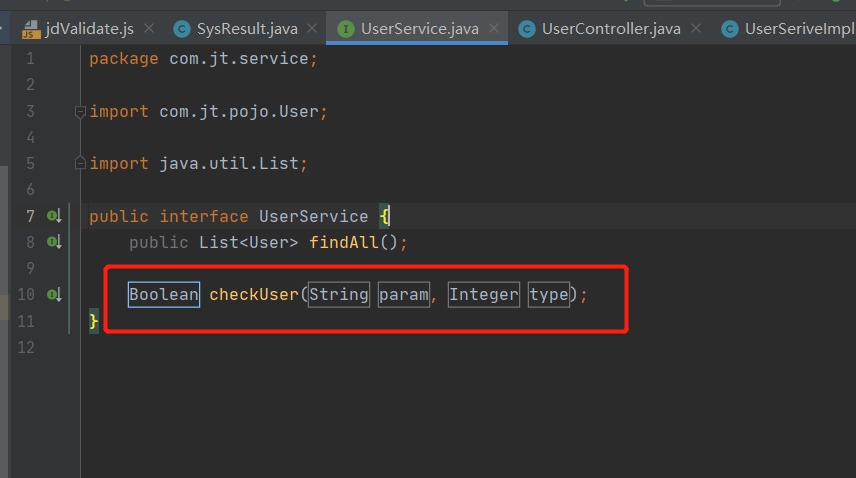Click the param parameter name
Viewport: 856px width, 478px height.
(x=404, y=295)
